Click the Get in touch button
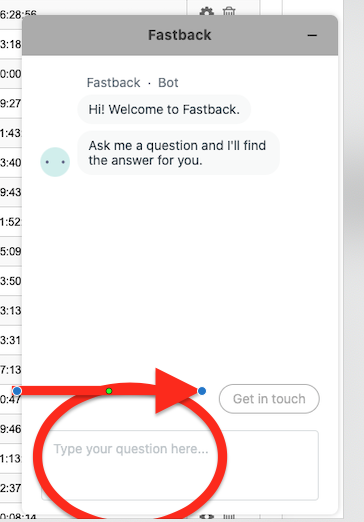This screenshot has height=522, width=364. [x=269, y=399]
